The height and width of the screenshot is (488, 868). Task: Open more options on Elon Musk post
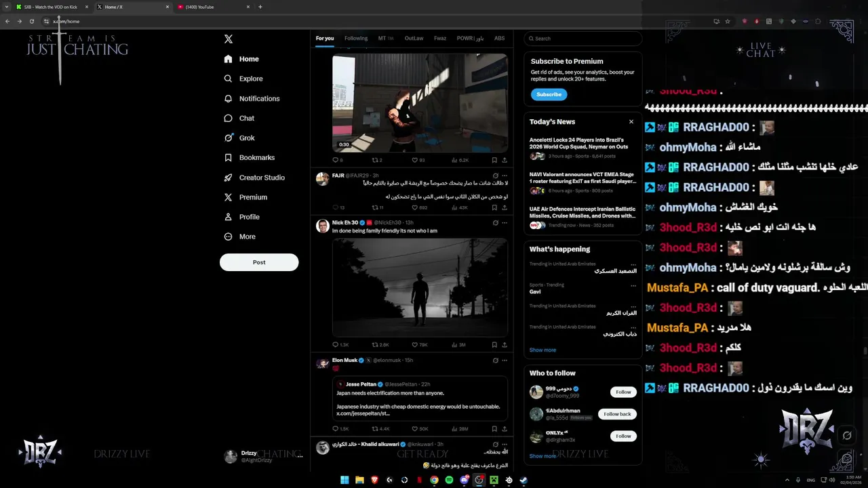tap(505, 361)
